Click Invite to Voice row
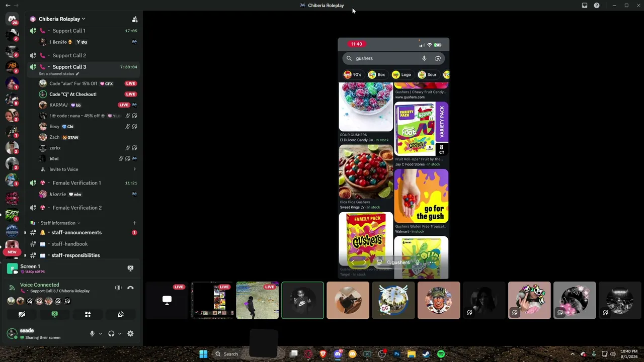644x362 pixels. click(88, 169)
